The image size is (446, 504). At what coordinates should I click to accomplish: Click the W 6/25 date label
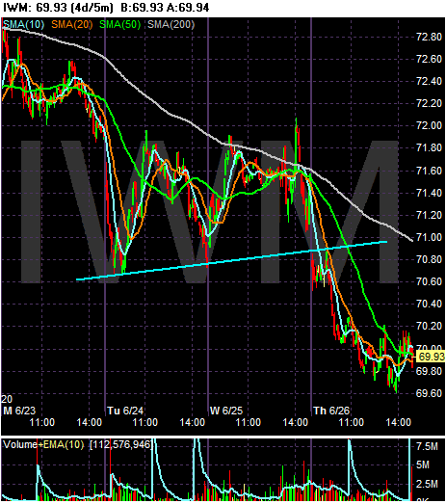226,411
